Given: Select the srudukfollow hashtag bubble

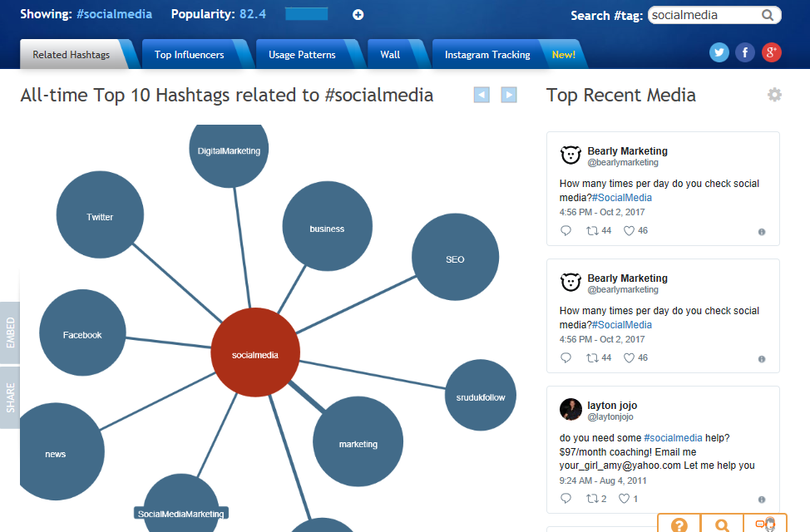Looking at the screenshot, I should coord(481,395).
